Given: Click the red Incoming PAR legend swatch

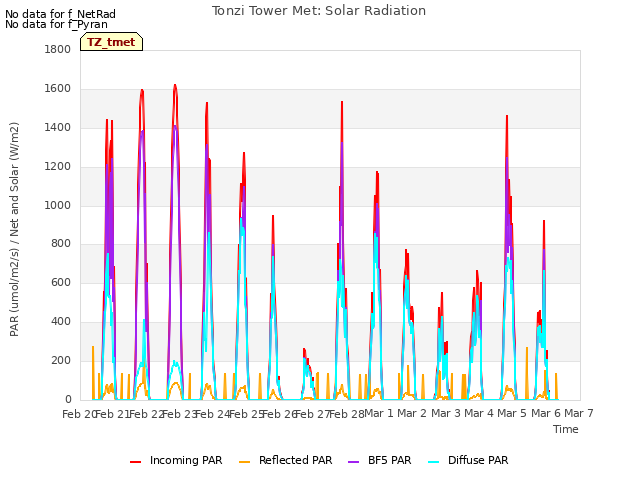Looking at the screenshot, I should pyautogui.click(x=136, y=461).
